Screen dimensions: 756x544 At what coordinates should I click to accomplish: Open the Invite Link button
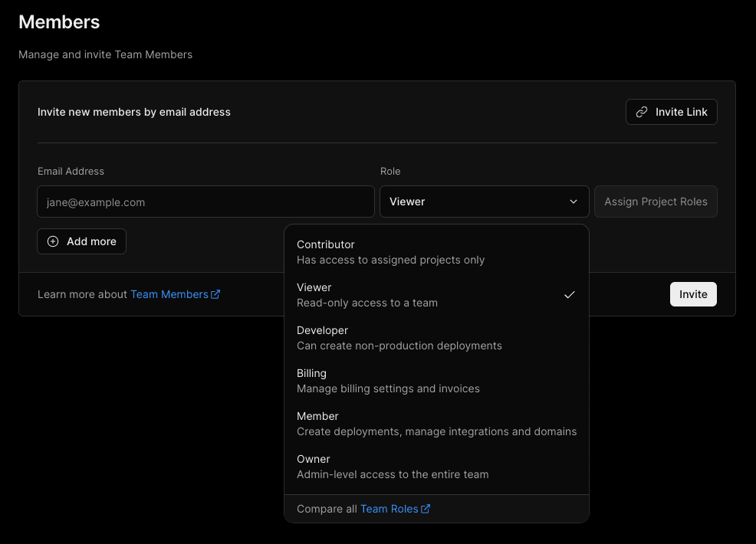pyautogui.click(x=672, y=112)
